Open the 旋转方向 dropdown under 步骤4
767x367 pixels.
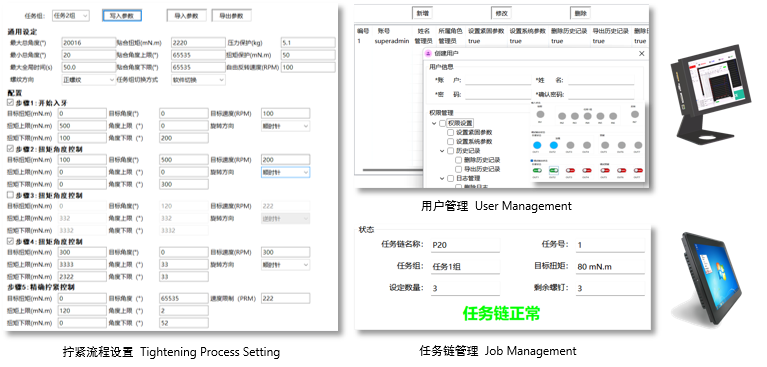(285, 265)
